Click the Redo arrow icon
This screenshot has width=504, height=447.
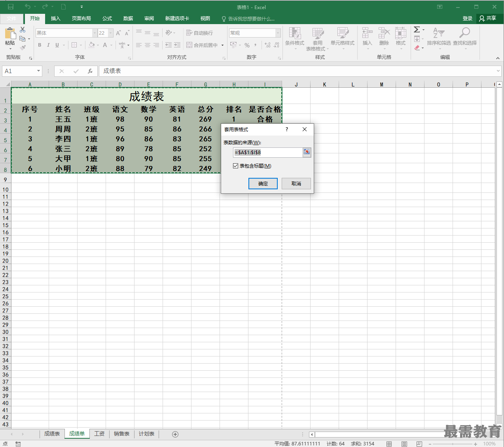45,7
